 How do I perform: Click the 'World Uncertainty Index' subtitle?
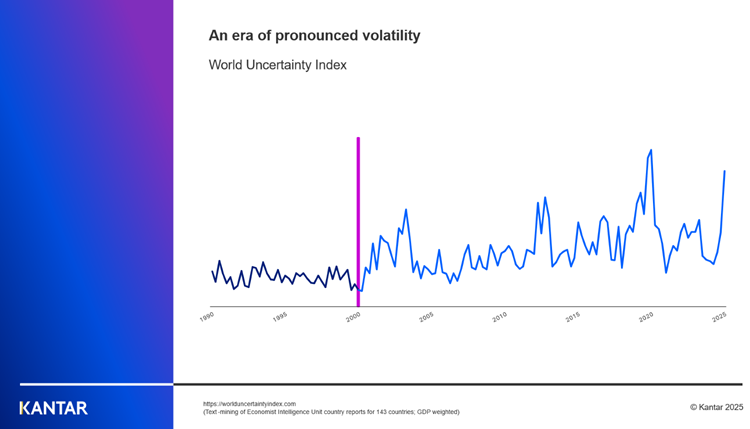(277, 65)
